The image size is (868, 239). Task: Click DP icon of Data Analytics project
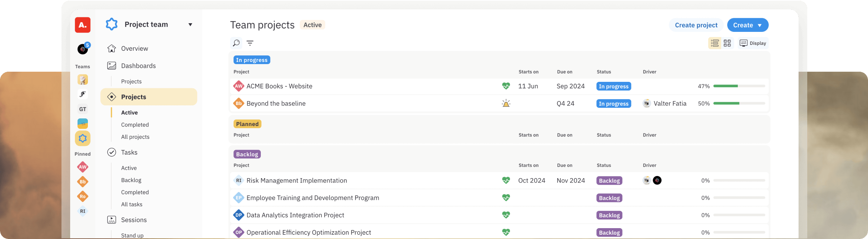point(239,215)
